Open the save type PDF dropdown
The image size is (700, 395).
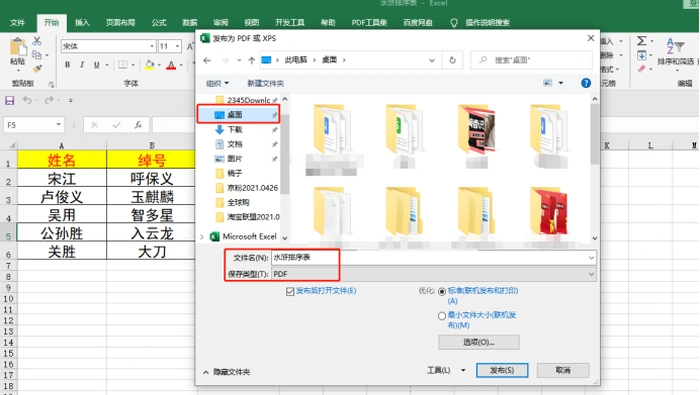click(591, 274)
